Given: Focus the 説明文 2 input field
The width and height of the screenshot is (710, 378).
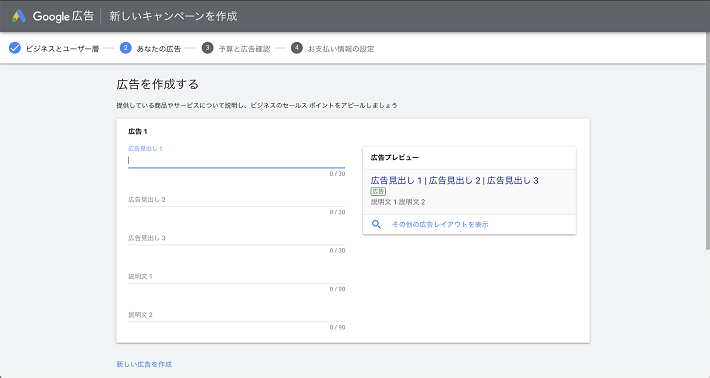Looking at the screenshot, I should pyautogui.click(x=236, y=315).
